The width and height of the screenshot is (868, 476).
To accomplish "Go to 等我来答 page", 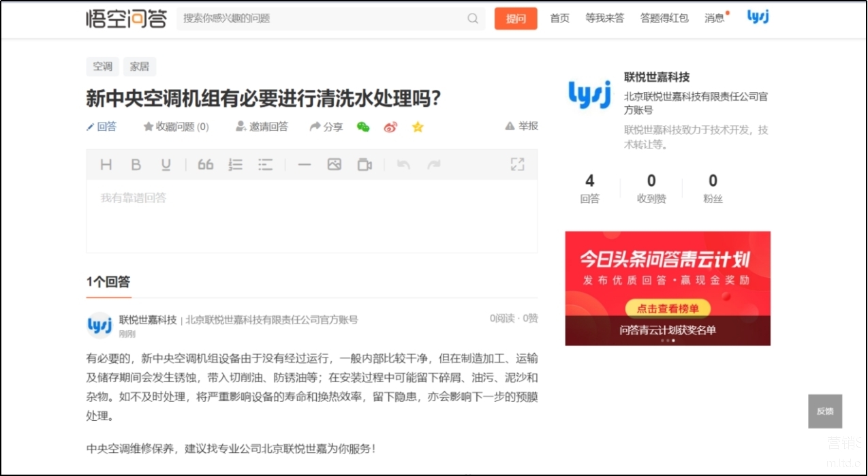I will click(604, 18).
